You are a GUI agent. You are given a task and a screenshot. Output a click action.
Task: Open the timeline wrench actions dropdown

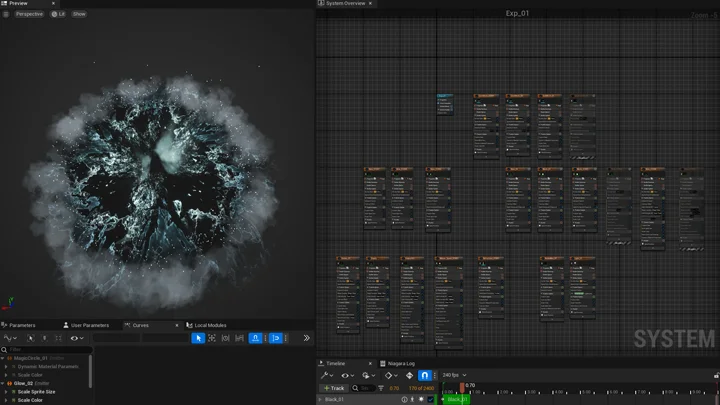coord(327,376)
